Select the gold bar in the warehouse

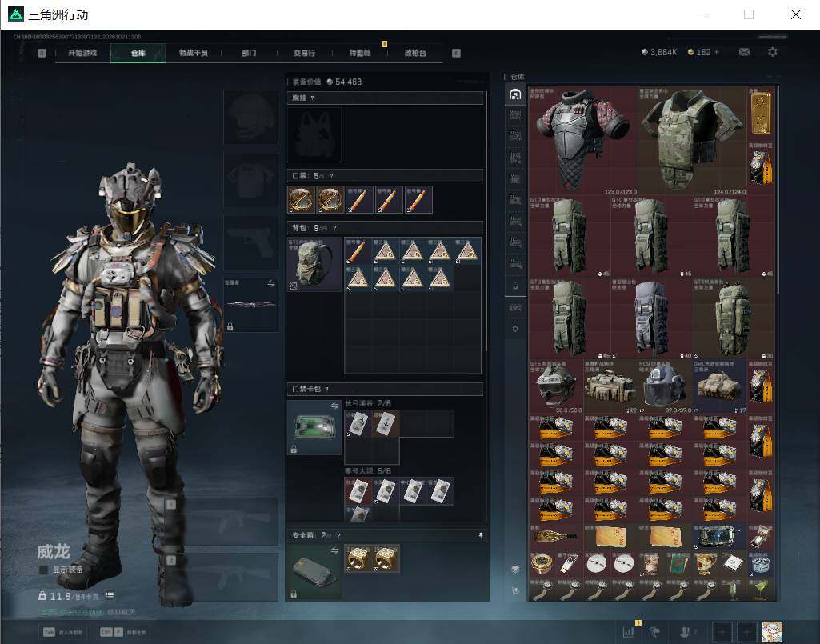[x=760, y=113]
